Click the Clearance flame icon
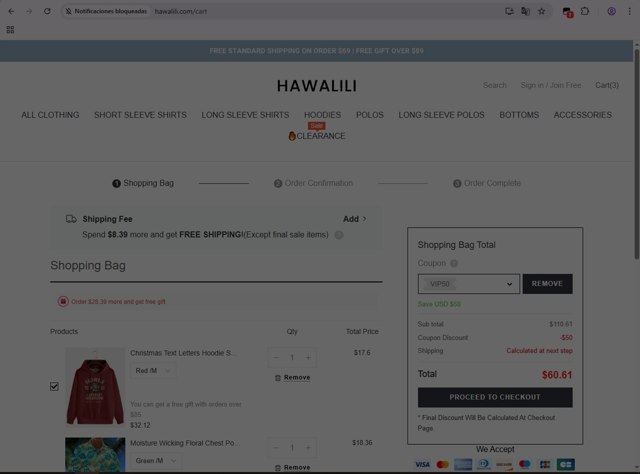Screen dimensions: 640x474 [292, 136]
